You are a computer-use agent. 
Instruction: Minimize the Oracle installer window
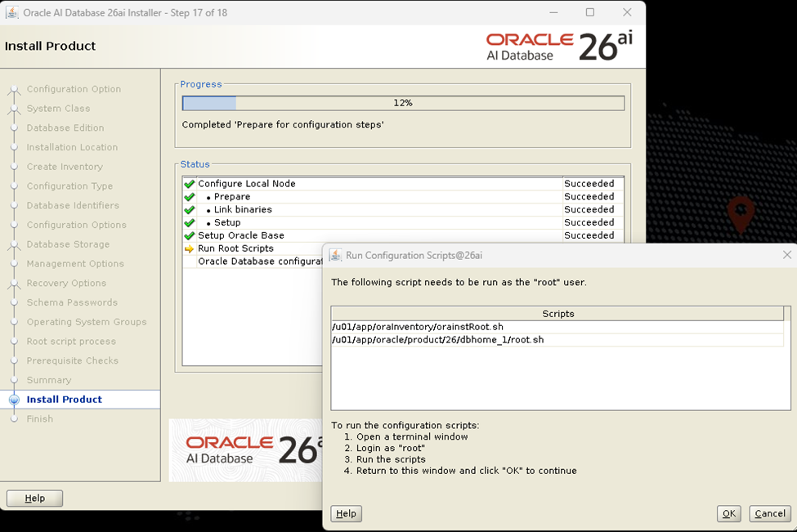[x=553, y=12]
